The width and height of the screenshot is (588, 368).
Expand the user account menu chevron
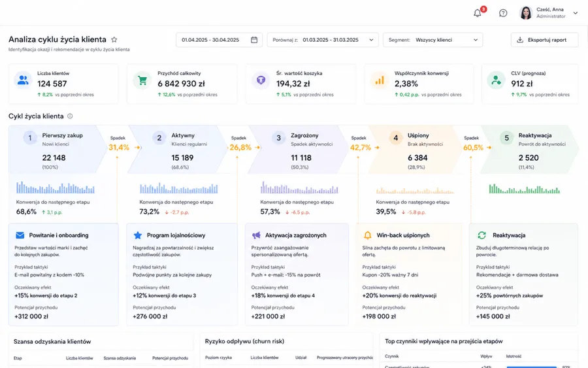click(x=576, y=13)
